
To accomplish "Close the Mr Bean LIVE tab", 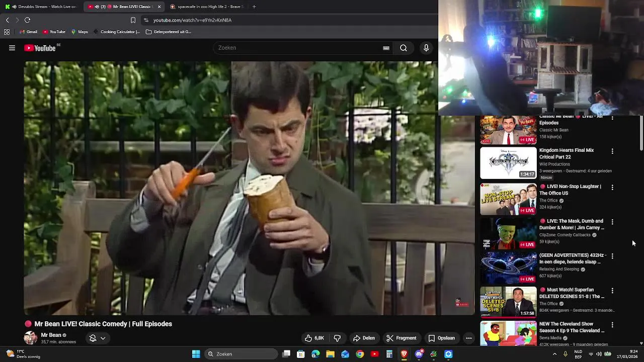I will point(159,7).
